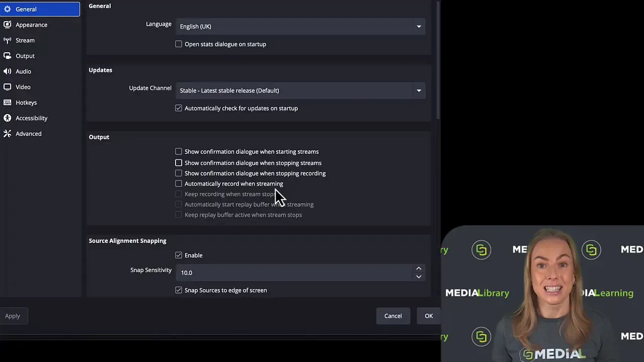
Task: Select Video in the settings sidebar
Action: [x=40, y=87]
